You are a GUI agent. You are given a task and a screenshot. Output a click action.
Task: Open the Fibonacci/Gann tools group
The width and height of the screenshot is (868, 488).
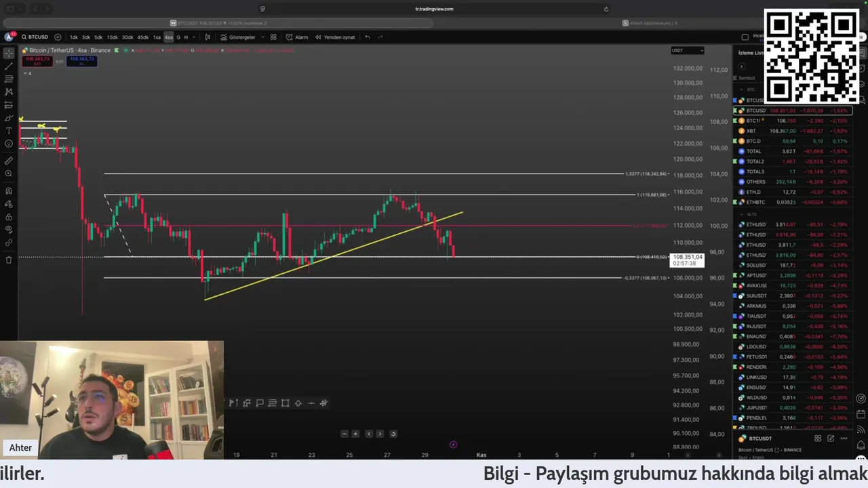click(x=9, y=79)
